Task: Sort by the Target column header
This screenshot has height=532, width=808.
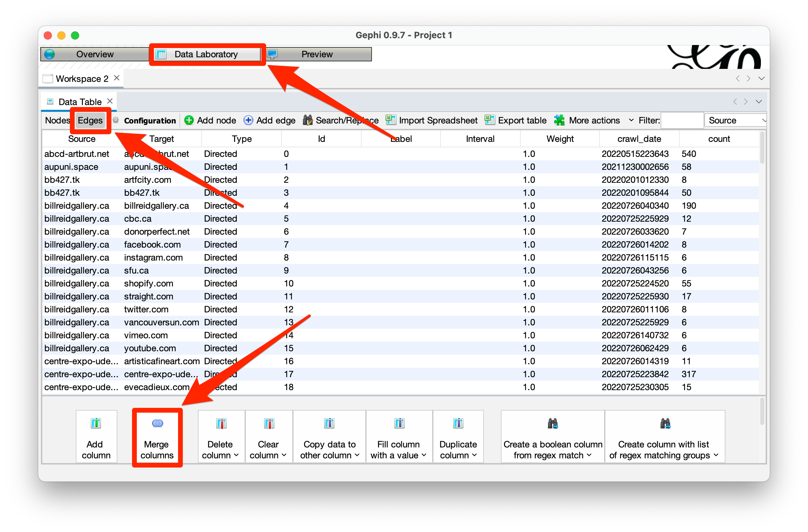Action: 161,139
